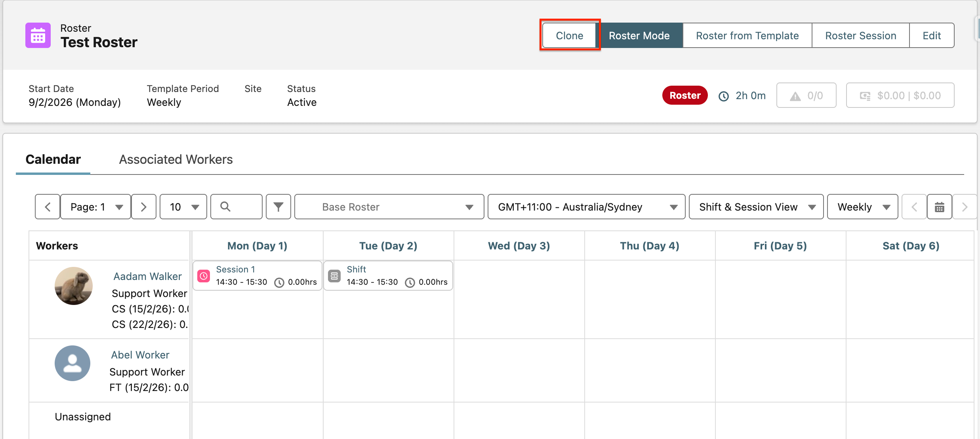This screenshot has height=439, width=980.
Task: Select the Calendar tab
Action: (53, 159)
